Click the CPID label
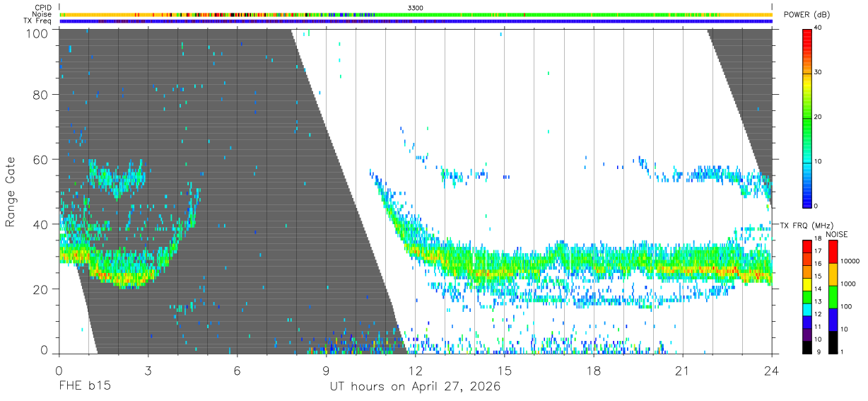The width and height of the screenshot is (868, 401). (42, 8)
